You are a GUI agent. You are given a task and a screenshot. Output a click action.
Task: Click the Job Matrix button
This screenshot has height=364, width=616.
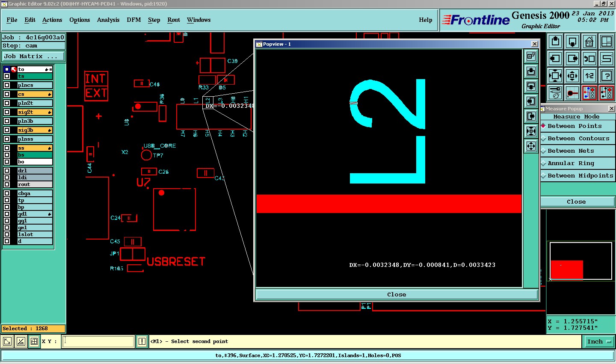[x=33, y=56]
